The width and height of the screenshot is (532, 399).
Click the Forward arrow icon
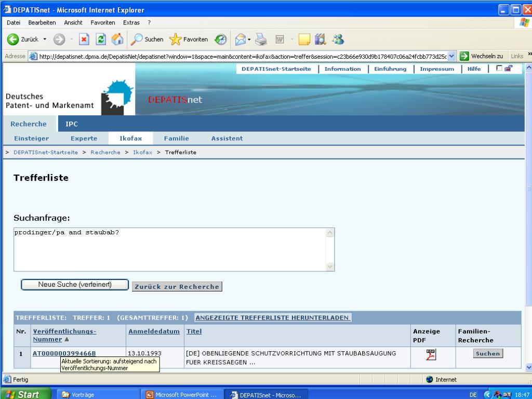coord(59,39)
